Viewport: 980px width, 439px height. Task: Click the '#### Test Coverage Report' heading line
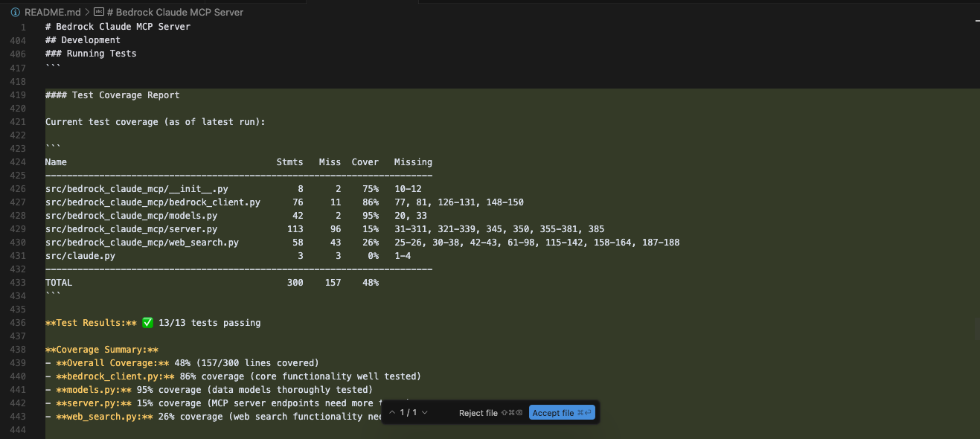click(x=112, y=95)
